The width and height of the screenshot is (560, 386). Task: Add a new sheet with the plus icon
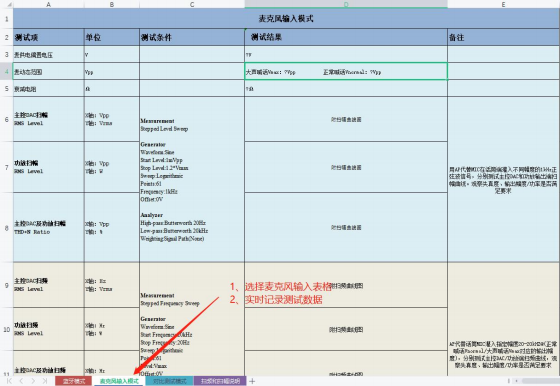point(252,381)
